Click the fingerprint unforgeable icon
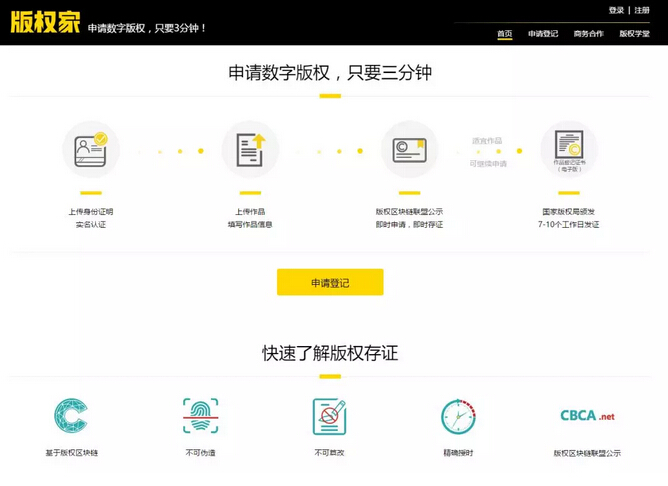This screenshot has height=486, width=668. pos(200,416)
